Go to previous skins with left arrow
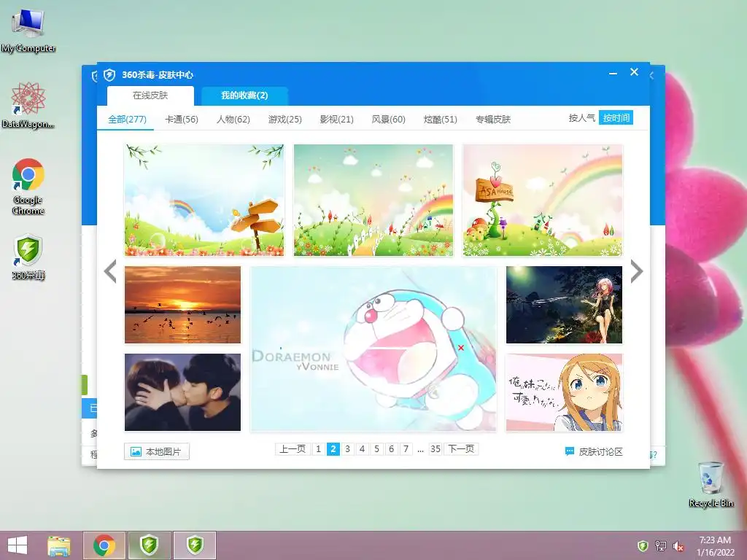This screenshot has width=747, height=560. [110, 271]
